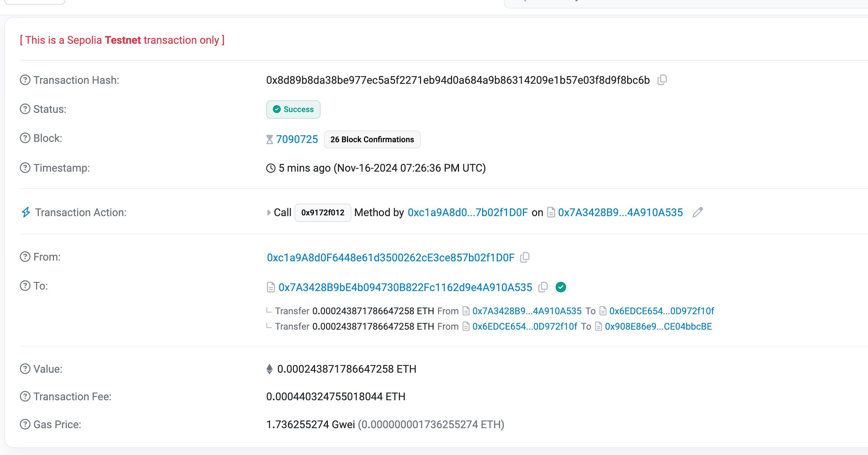The height and width of the screenshot is (455, 868).
Task: Click help icon next to Block
Action: click(x=25, y=138)
